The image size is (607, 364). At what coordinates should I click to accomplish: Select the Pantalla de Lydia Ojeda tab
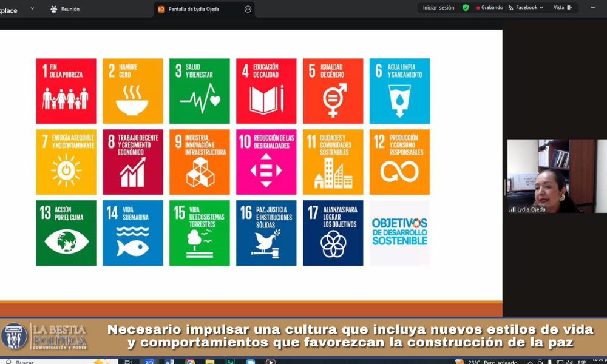pos(204,9)
